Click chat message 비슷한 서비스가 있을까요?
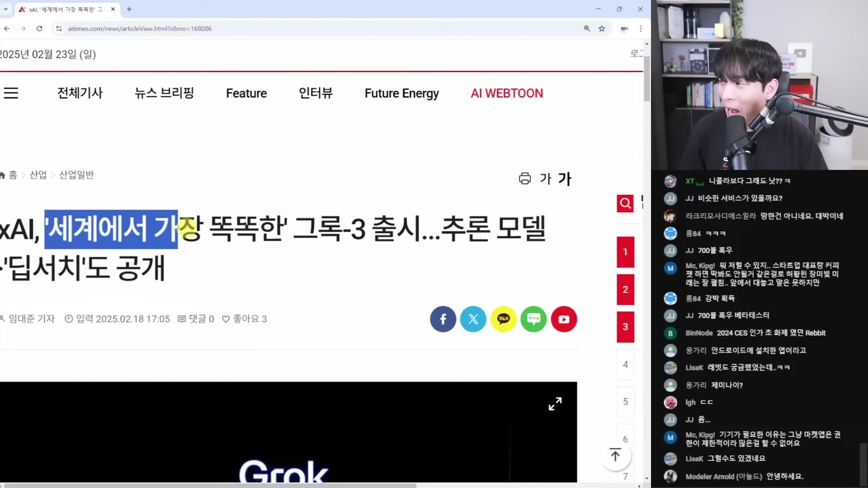868x488 pixels. 740,198
